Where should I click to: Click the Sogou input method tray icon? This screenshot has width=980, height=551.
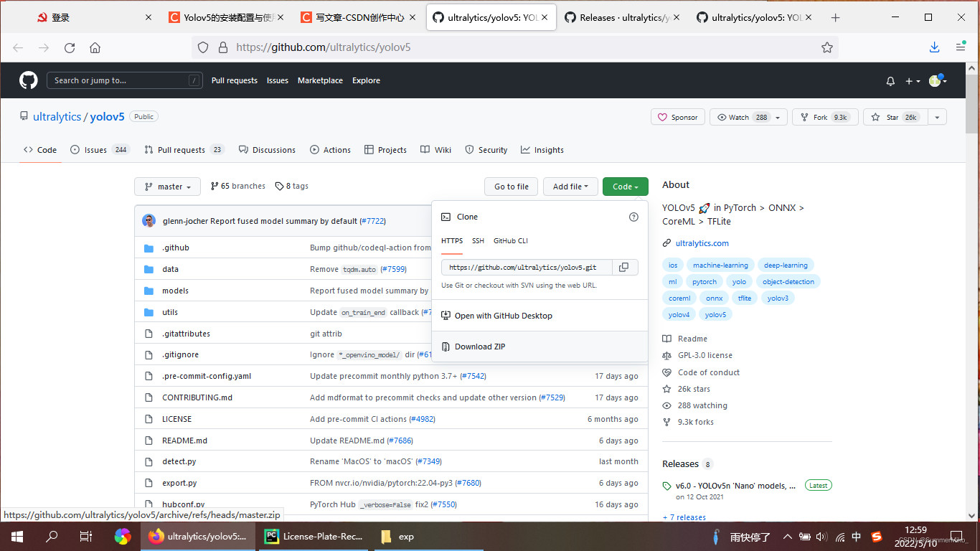877,536
